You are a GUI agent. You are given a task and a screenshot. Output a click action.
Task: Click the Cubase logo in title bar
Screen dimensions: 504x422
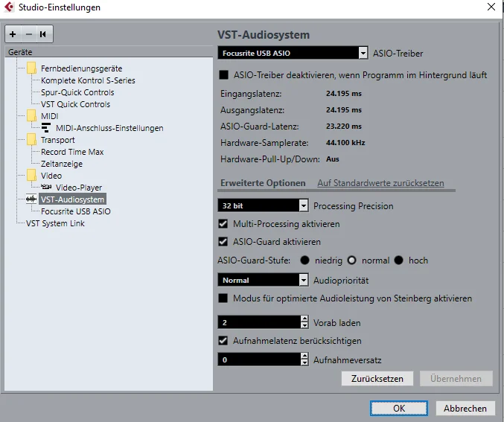coord(9,7)
